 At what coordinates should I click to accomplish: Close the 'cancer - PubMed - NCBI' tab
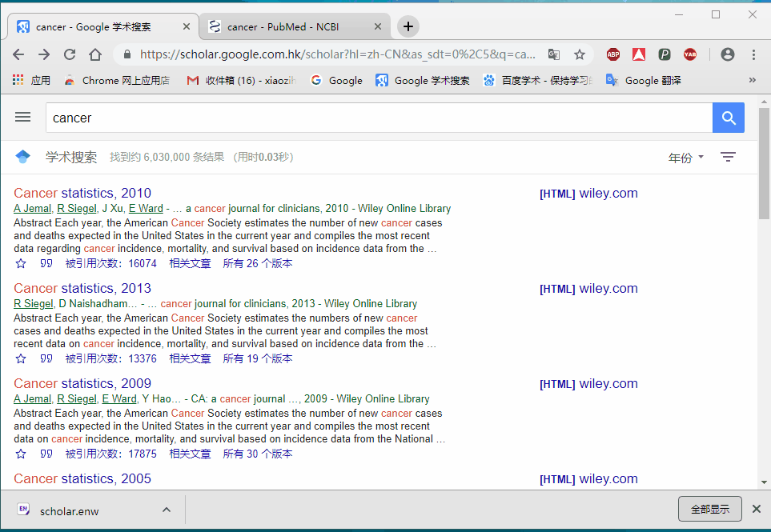pyautogui.click(x=378, y=26)
